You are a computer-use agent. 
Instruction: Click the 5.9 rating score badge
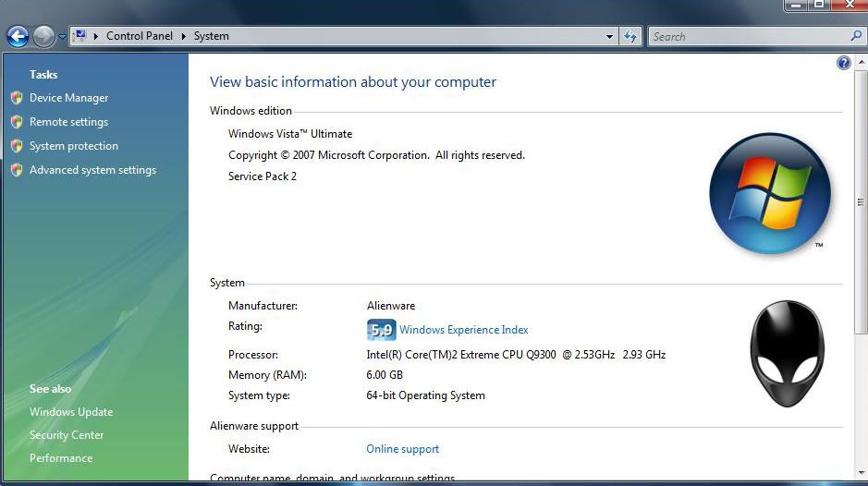tap(381, 330)
